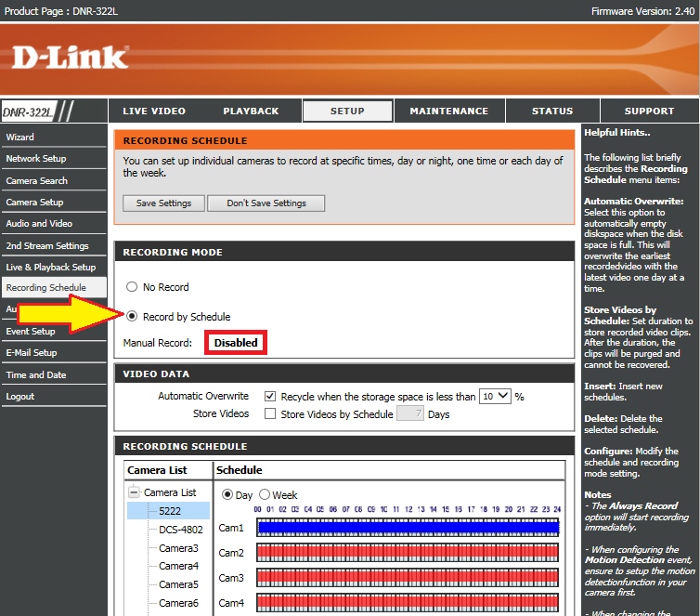Open the storage percentage dropdown
Image resolution: width=700 pixels, height=616 pixels.
495,396
